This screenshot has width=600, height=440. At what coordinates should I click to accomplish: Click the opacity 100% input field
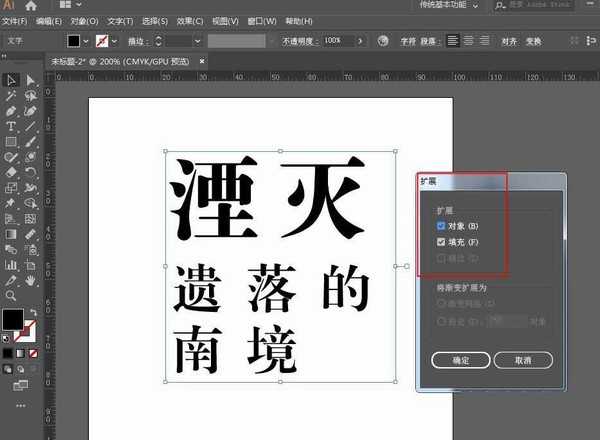[x=333, y=40]
